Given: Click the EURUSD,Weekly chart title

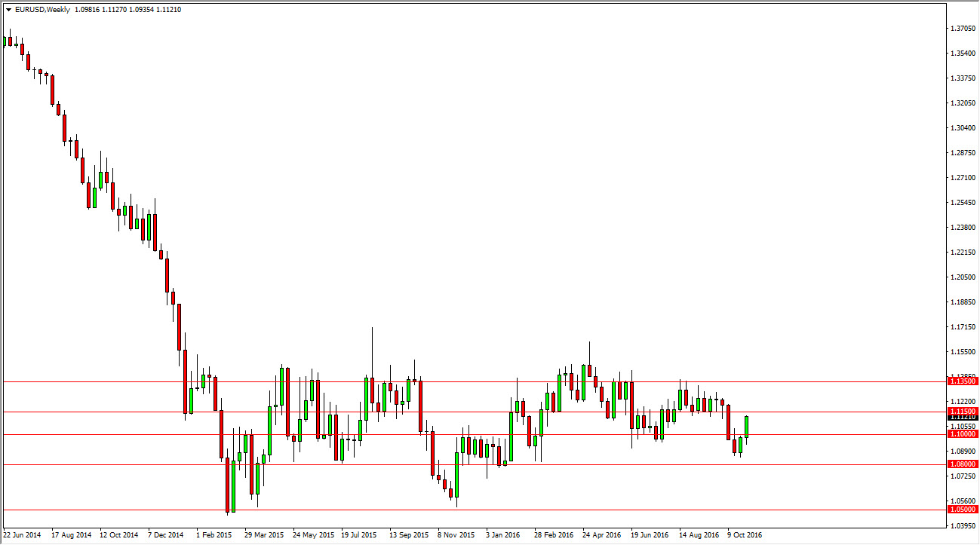Looking at the screenshot, I should coord(41,10).
